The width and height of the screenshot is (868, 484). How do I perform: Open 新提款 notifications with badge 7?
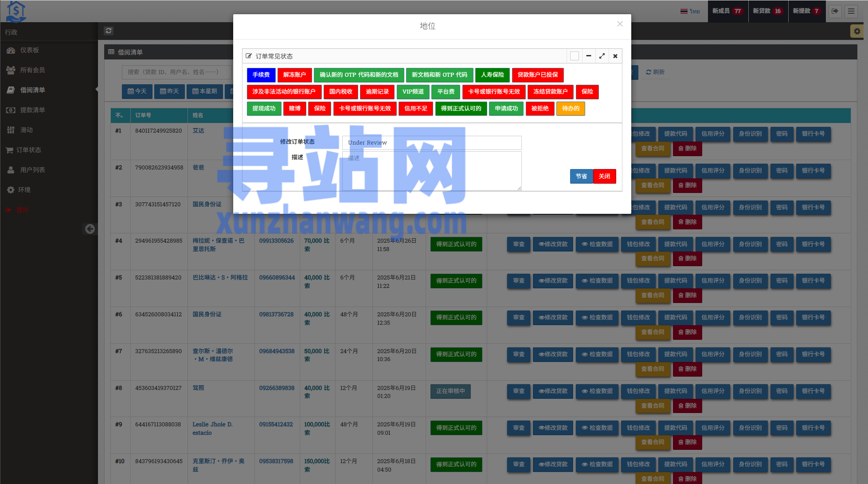806,11
